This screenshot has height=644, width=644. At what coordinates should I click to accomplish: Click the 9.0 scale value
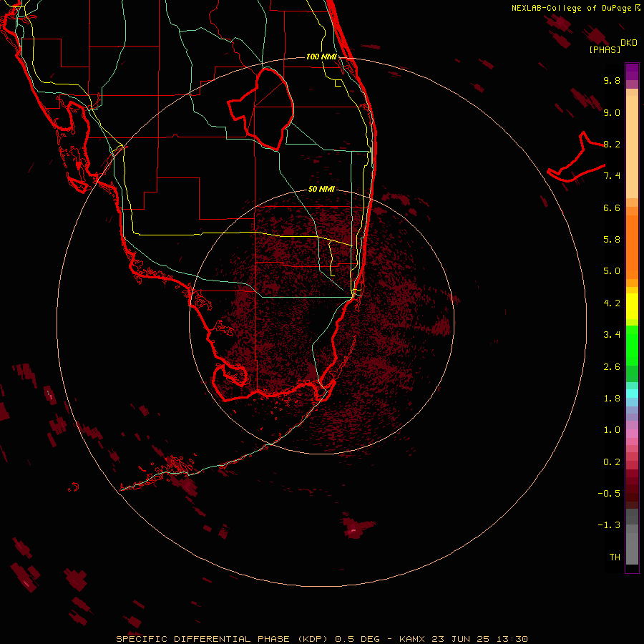click(612, 112)
